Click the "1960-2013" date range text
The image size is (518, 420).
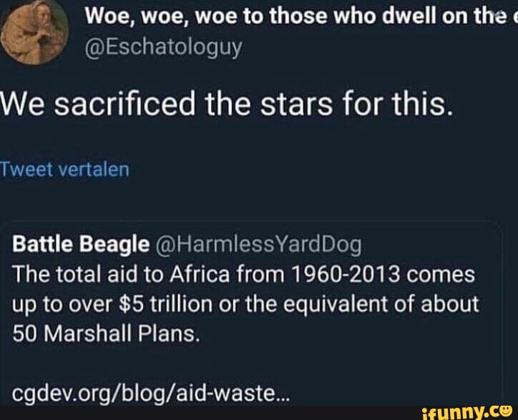(x=346, y=274)
